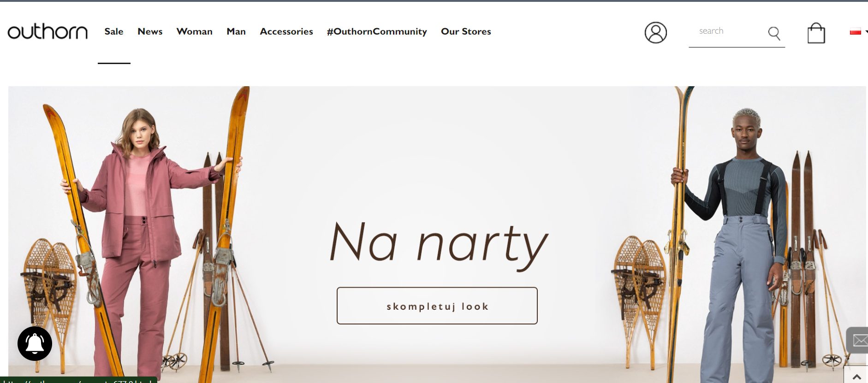
Task: Click the Polish flag language icon
Action: point(855,31)
